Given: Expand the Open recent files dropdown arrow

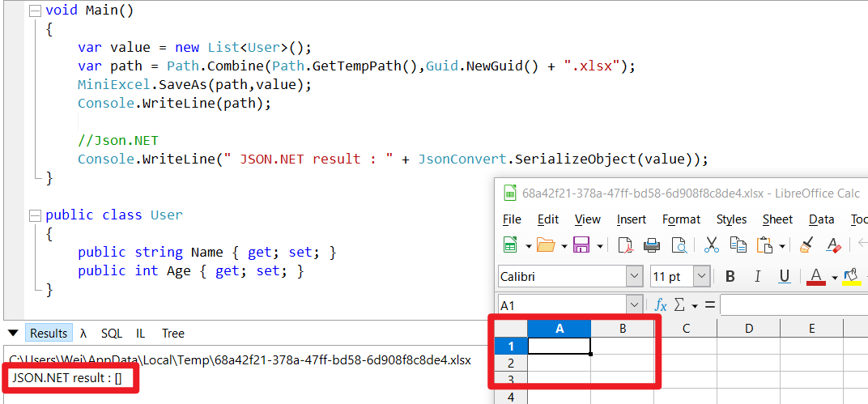Looking at the screenshot, I should tap(564, 245).
